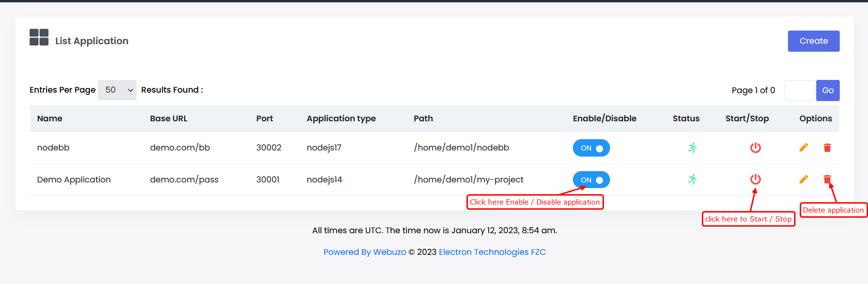
Task: Click the List Application grid icon
Action: click(x=39, y=37)
